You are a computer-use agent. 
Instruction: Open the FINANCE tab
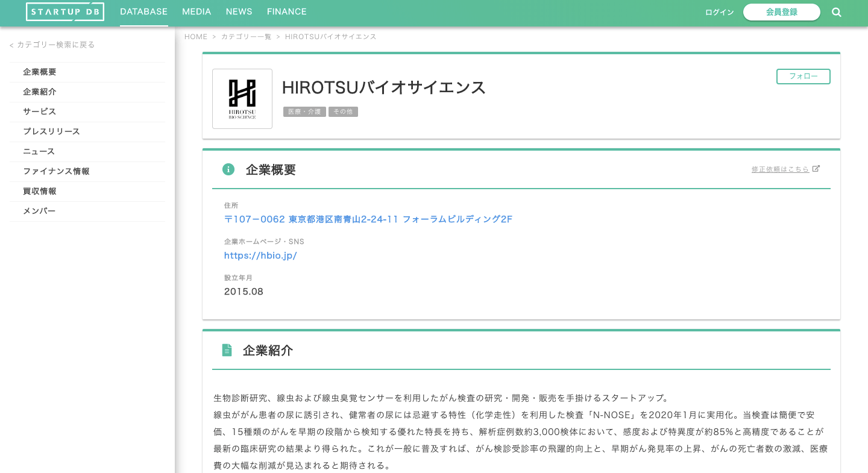[x=287, y=12]
